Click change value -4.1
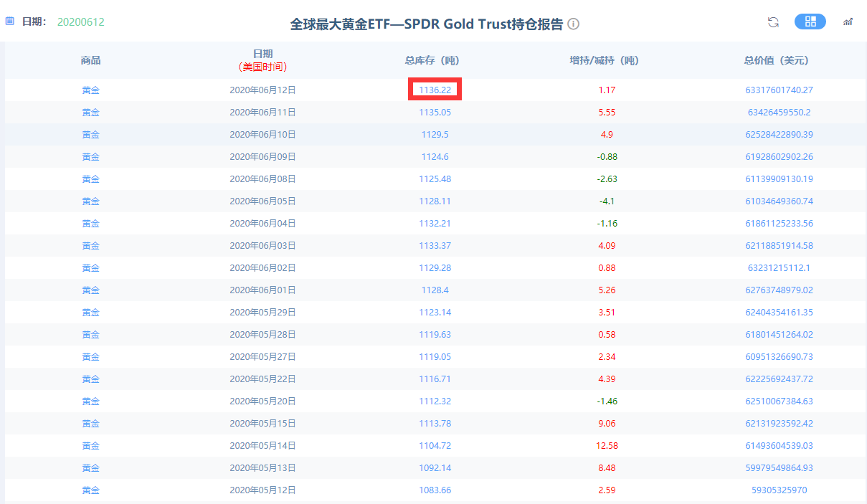Image resolution: width=867 pixels, height=504 pixels. [607, 201]
